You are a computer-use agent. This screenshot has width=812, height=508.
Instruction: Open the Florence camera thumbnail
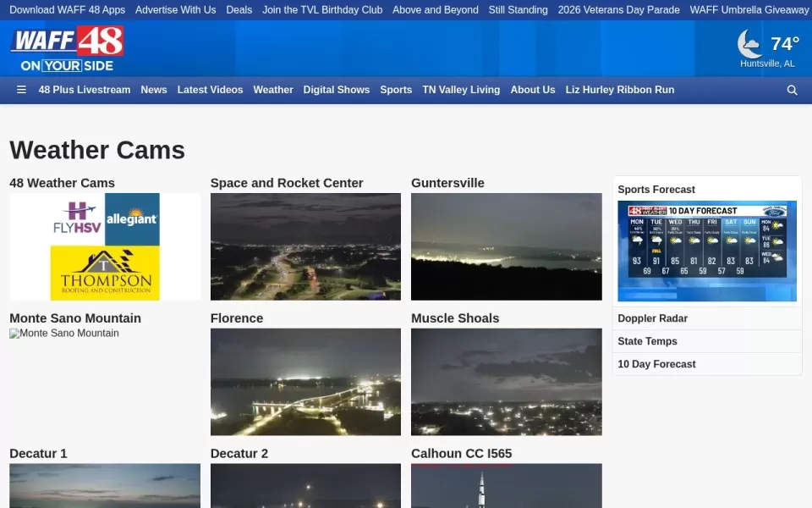pos(305,382)
